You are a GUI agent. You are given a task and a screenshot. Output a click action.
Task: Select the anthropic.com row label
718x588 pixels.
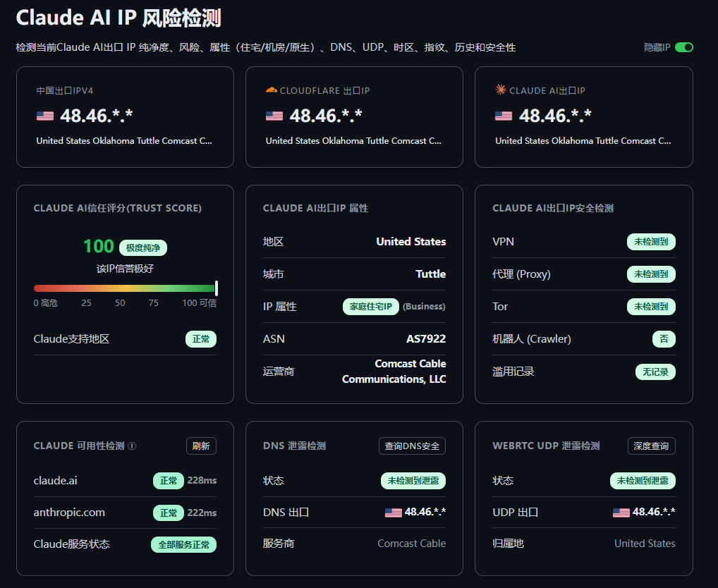click(x=69, y=513)
